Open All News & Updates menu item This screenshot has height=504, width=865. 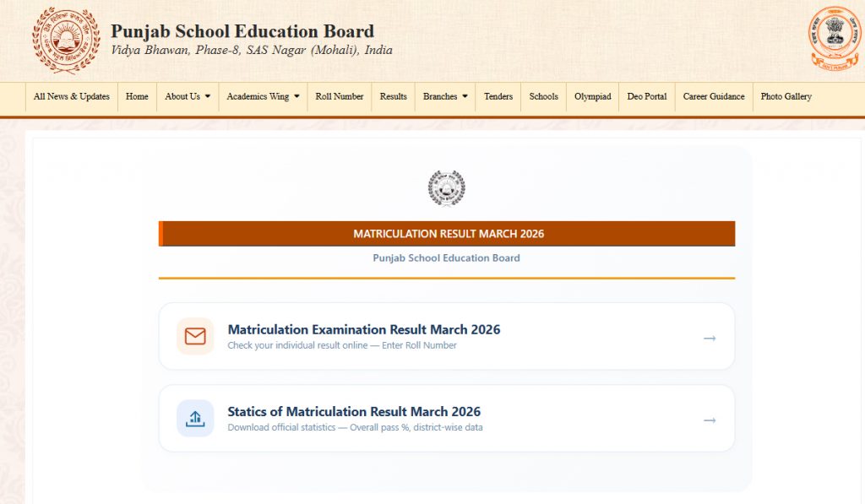coord(72,96)
